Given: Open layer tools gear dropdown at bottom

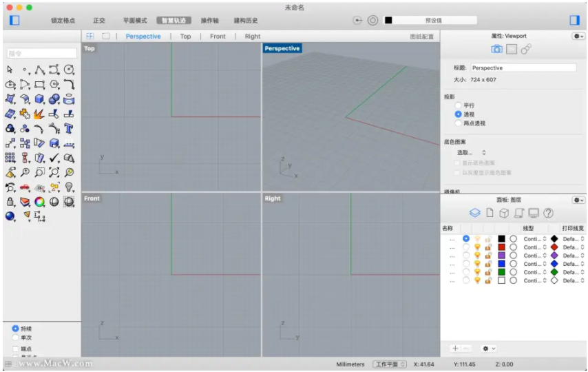Looking at the screenshot, I should coord(489,349).
